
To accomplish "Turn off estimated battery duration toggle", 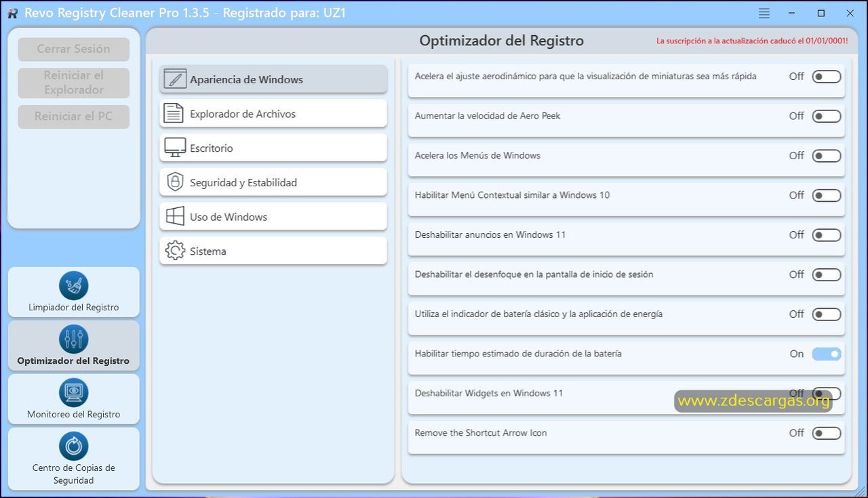I will (827, 354).
